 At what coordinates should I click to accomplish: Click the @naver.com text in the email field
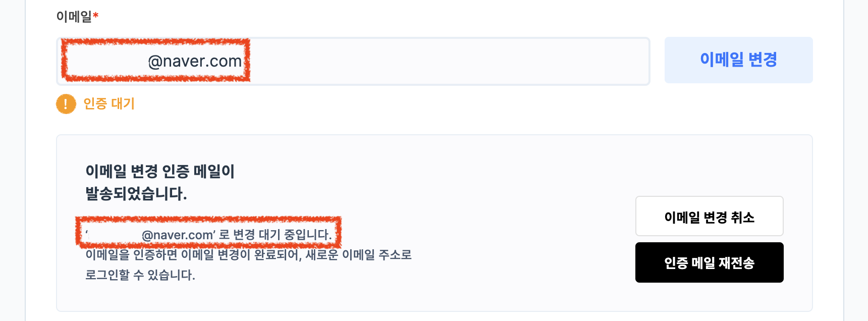tap(195, 61)
